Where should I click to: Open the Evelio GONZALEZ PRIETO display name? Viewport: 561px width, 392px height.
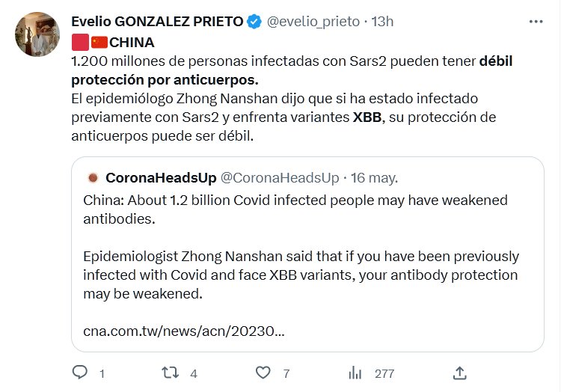pyautogui.click(x=157, y=22)
